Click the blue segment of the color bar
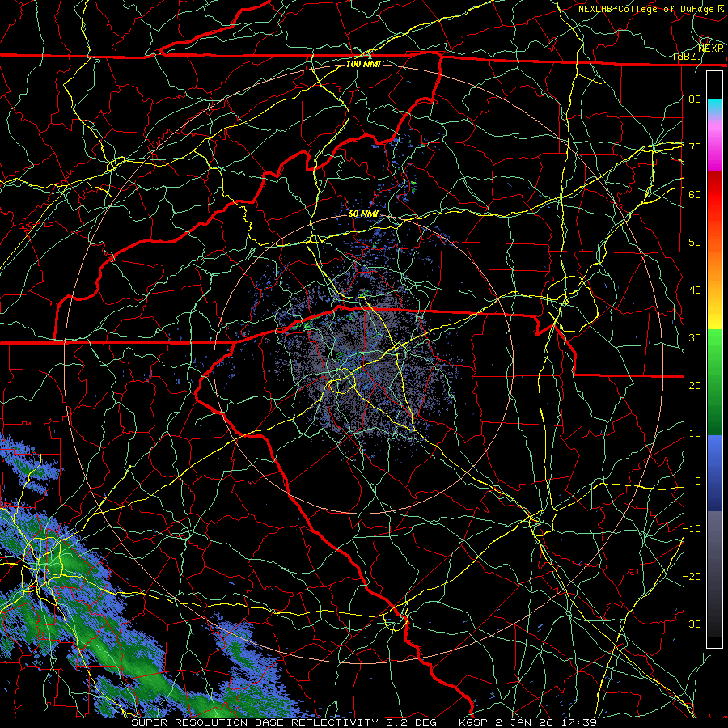The width and height of the screenshot is (728, 728). click(x=714, y=472)
